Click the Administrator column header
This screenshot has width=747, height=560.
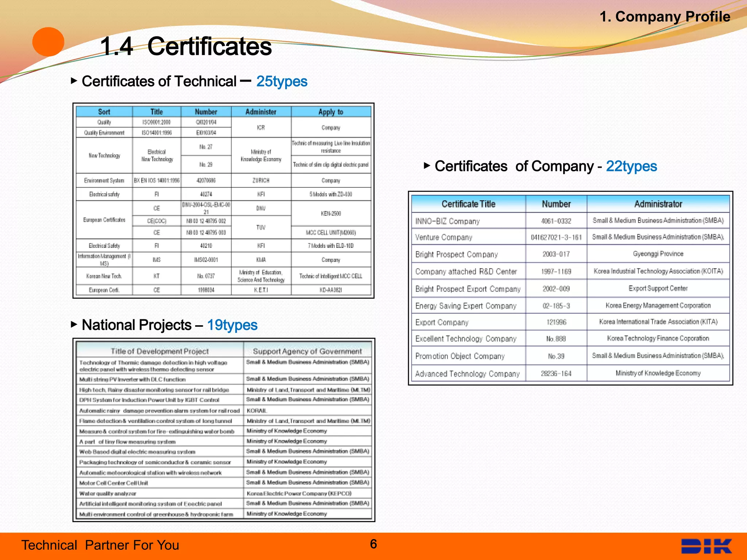(658, 204)
